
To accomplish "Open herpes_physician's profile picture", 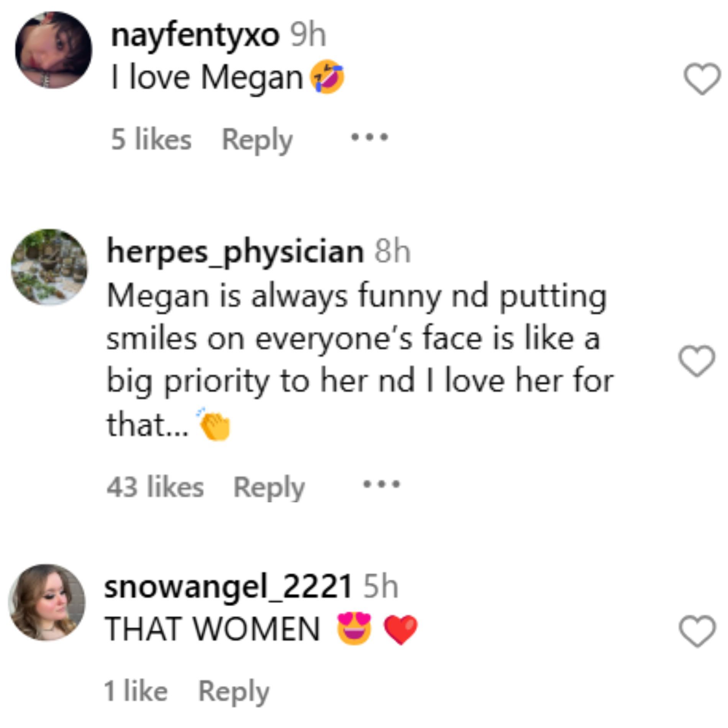I will [x=49, y=267].
